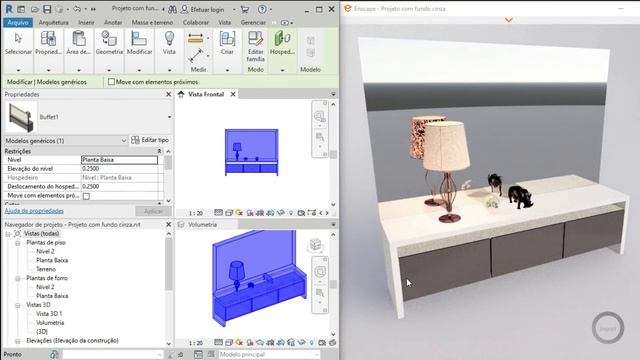Open the Inserir ribbon tab

[x=86, y=22]
